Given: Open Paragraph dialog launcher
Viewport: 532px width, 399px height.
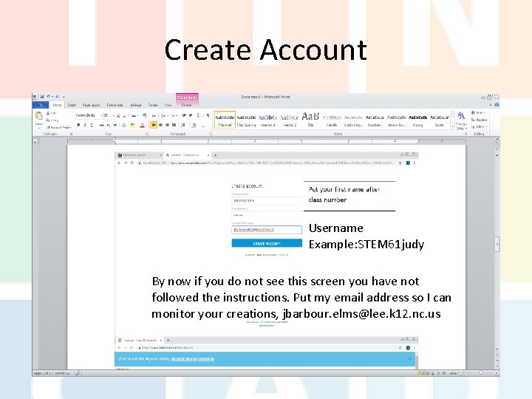Looking at the screenshot, I should [210, 134].
